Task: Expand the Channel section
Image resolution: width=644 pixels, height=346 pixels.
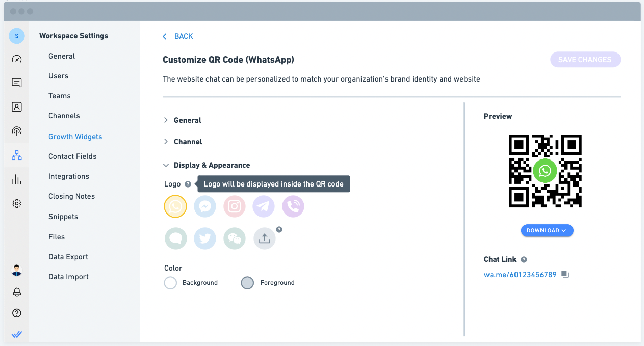Action: click(183, 142)
